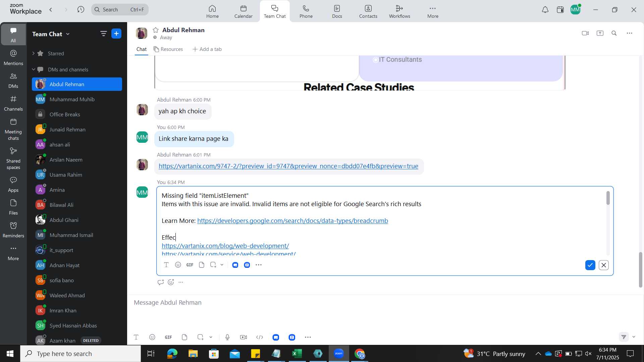The width and height of the screenshot is (644, 362).
Task: Open Office Breaks channel
Action: (77, 114)
